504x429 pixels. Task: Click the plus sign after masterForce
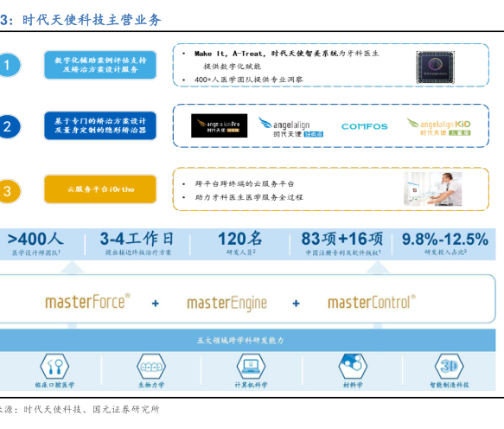pos(156,304)
